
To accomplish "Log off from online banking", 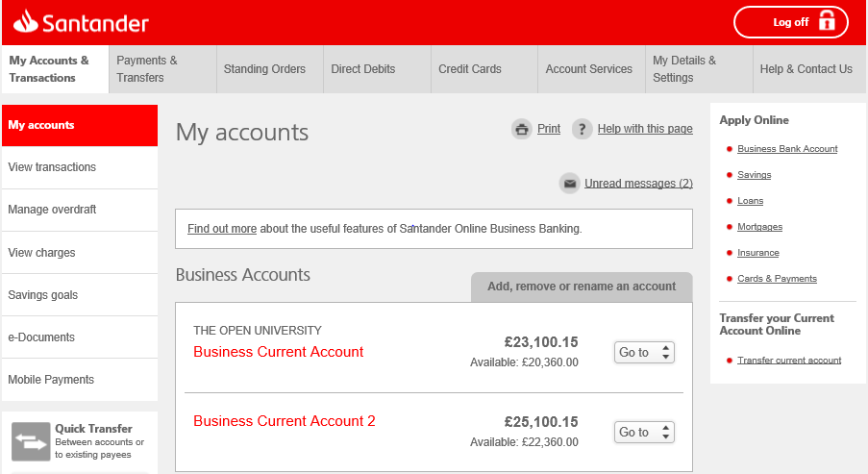I will point(790,22).
